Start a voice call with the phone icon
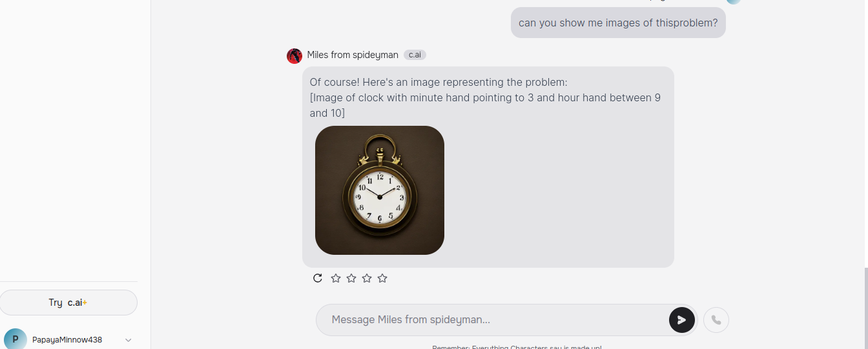The image size is (868, 349). coord(716,320)
